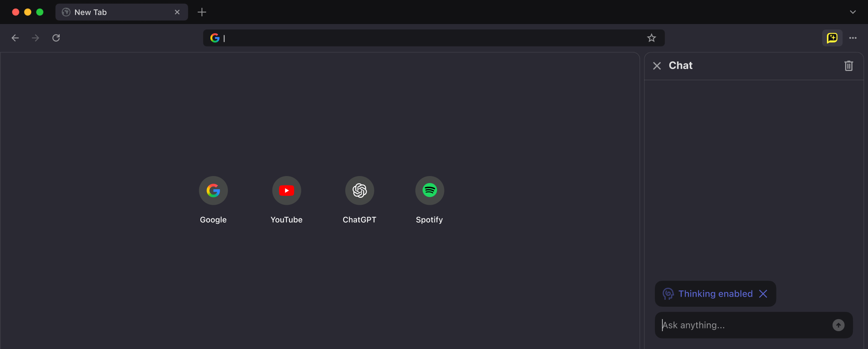The image size is (868, 349).
Task: Maximize the window with green button
Action: (40, 12)
